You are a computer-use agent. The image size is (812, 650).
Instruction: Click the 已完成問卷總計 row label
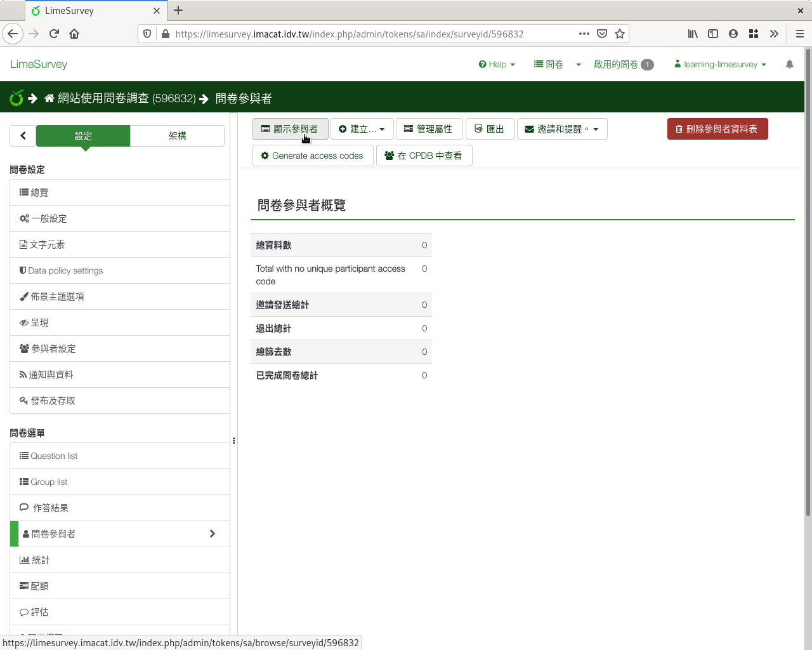(287, 375)
